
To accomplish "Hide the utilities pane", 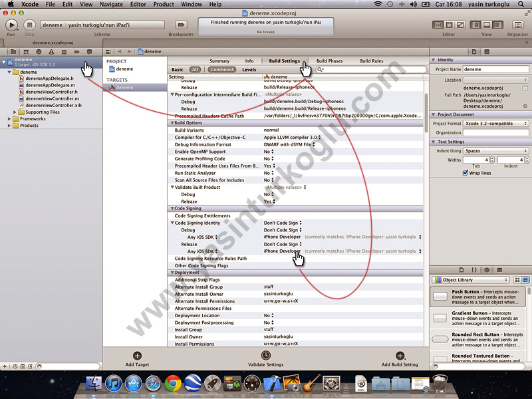I will coord(497,25).
